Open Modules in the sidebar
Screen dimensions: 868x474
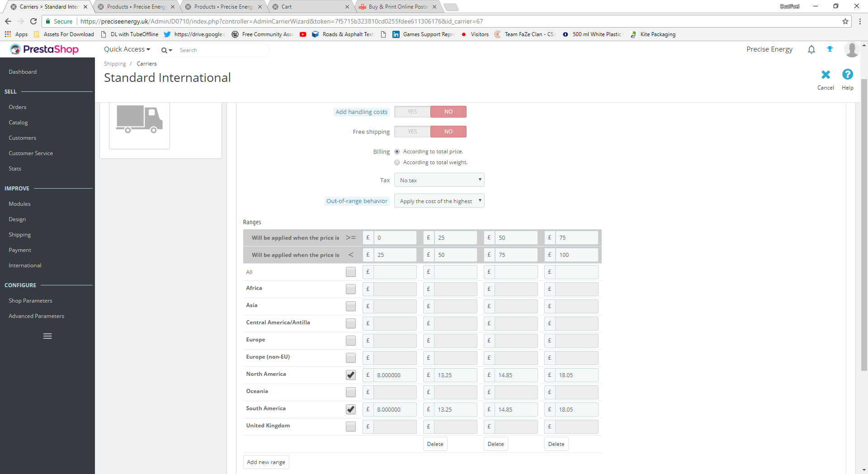19,204
